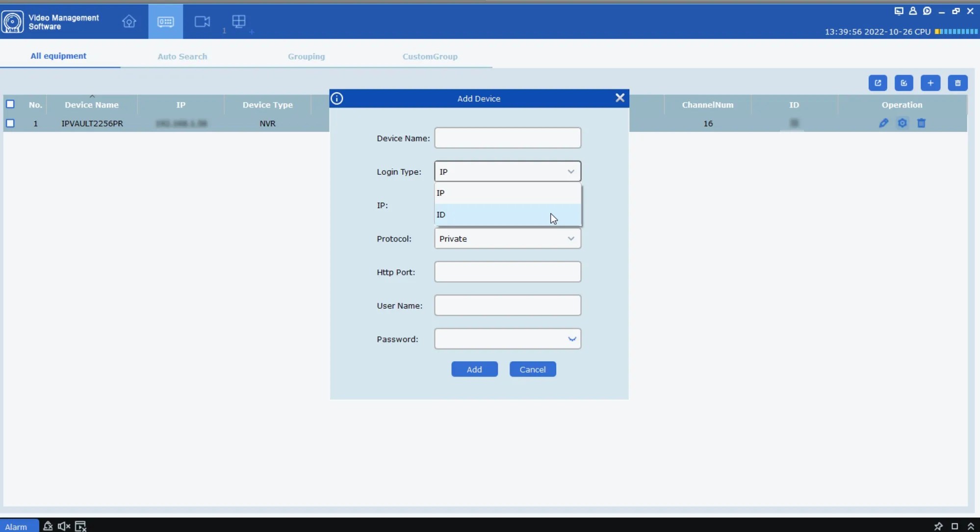This screenshot has width=980, height=532.
Task: Switch to CustomGroup tab
Action: pos(430,56)
